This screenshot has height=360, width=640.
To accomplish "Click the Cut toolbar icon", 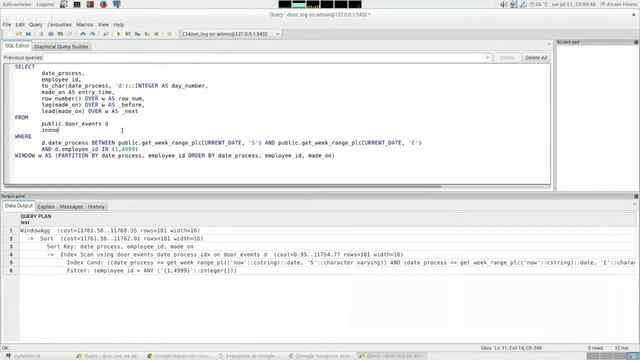I will (41, 34).
